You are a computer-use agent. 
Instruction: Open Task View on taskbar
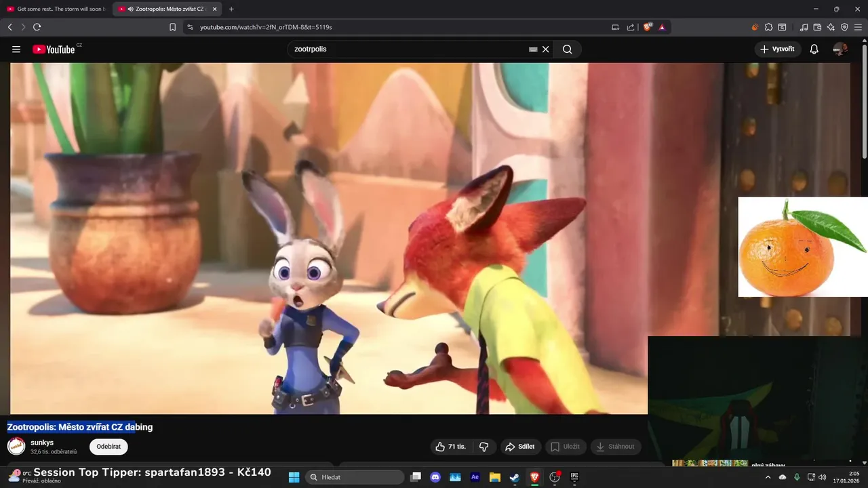[416, 477]
